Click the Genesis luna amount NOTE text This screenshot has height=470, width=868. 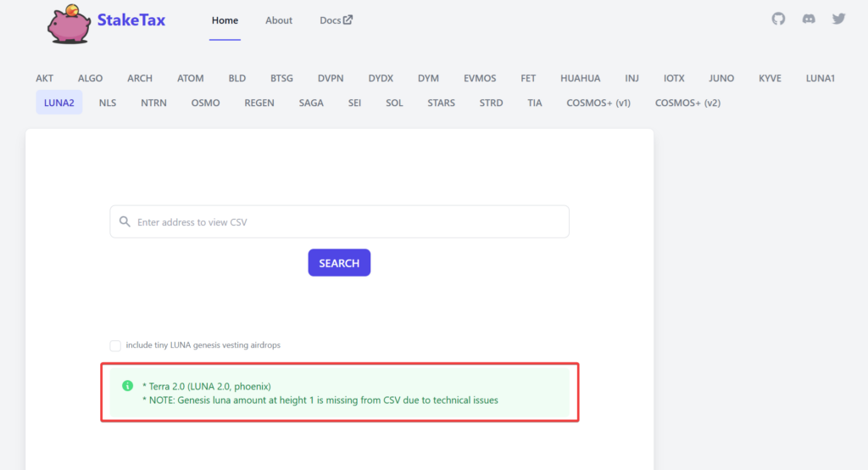(320, 400)
